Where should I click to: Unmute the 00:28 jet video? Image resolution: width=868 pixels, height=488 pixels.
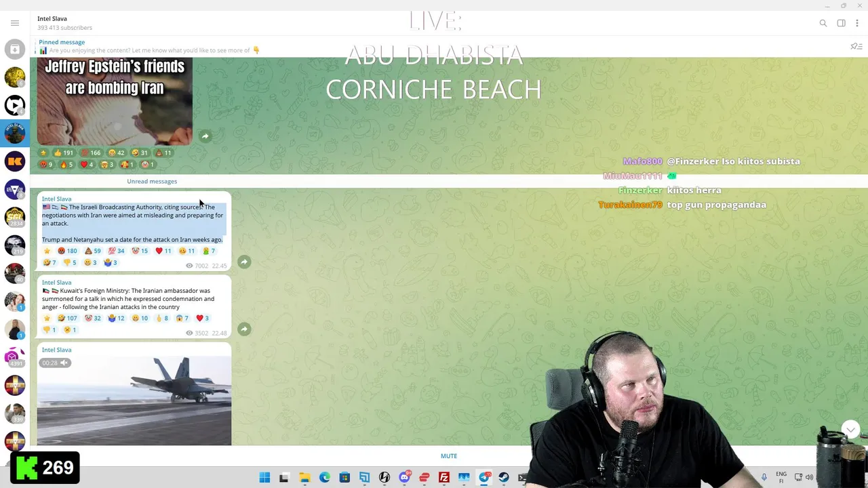coord(56,363)
